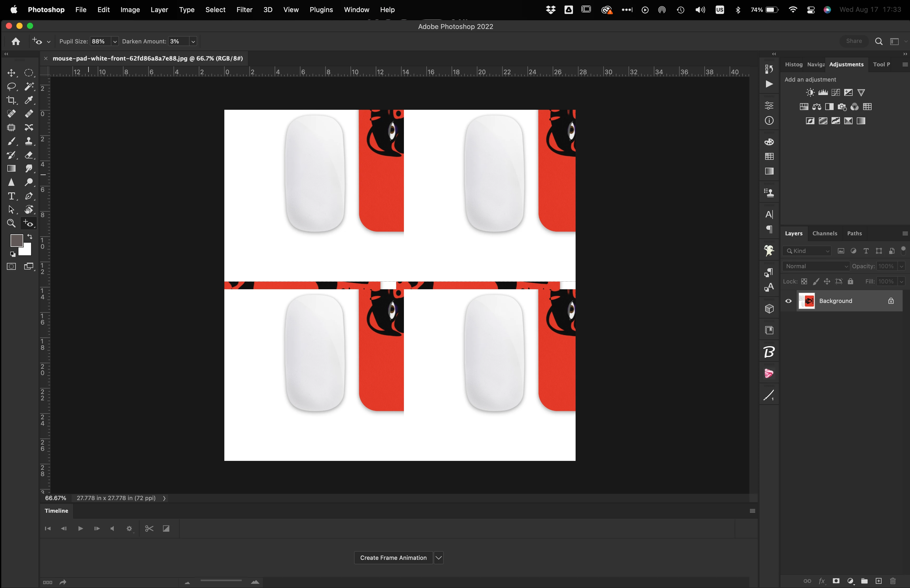Switch to the Channels tab
Viewport: 910px width, 588px height.
[x=824, y=233]
